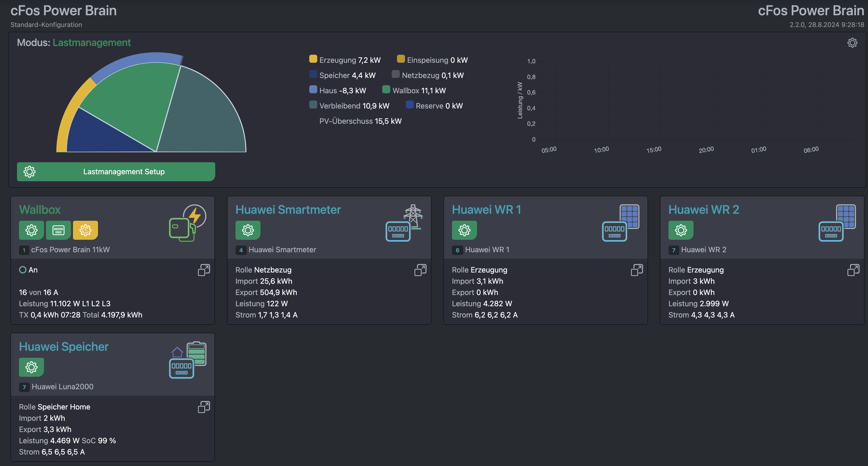
Task: Open Huawei WR 2 settings gear
Action: pos(681,230)
